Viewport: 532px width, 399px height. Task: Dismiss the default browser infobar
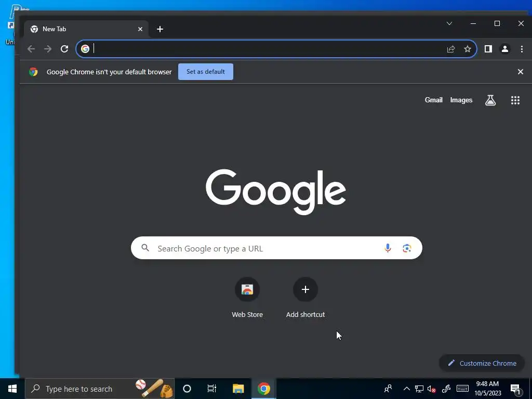(x=521, y=72)
